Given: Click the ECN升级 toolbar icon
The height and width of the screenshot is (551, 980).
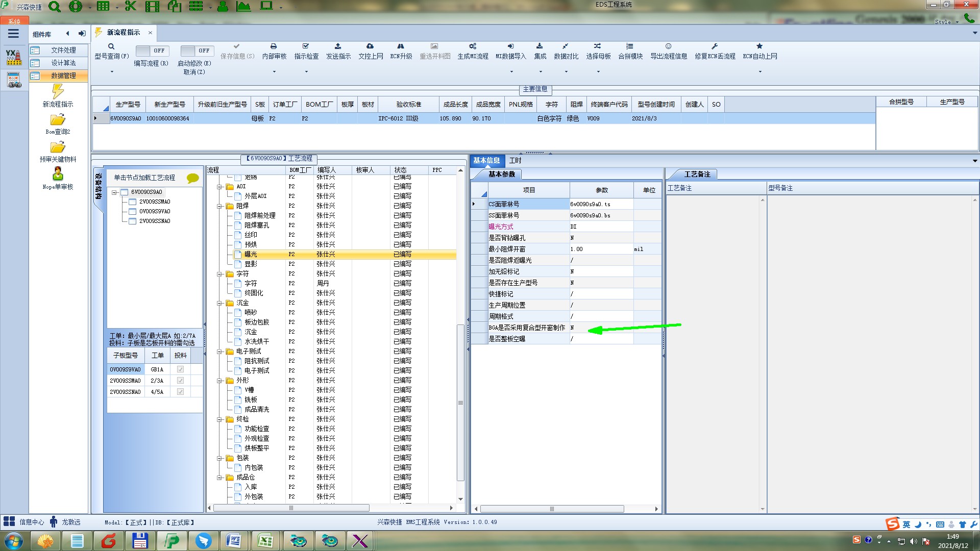Looking at the screenshot, I should tap(401, 46).
